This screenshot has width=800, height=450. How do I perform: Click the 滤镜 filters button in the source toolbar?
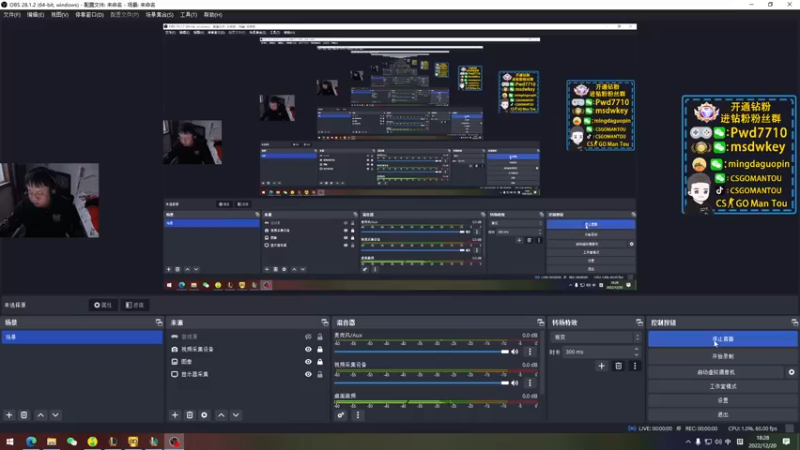coord(135,305)
